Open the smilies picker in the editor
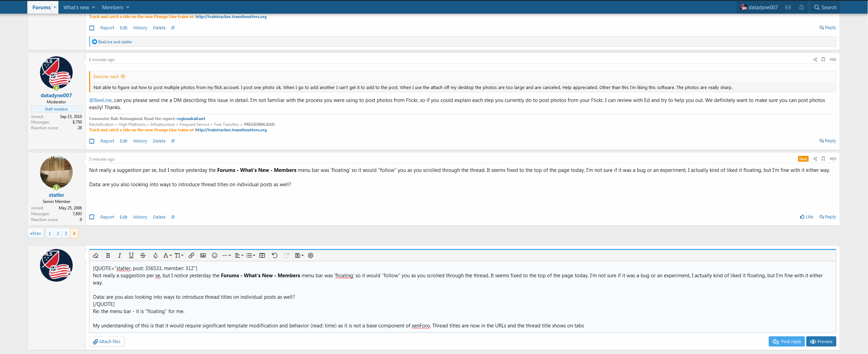This screenshot has height=354, width=868. tap(214, 255)
